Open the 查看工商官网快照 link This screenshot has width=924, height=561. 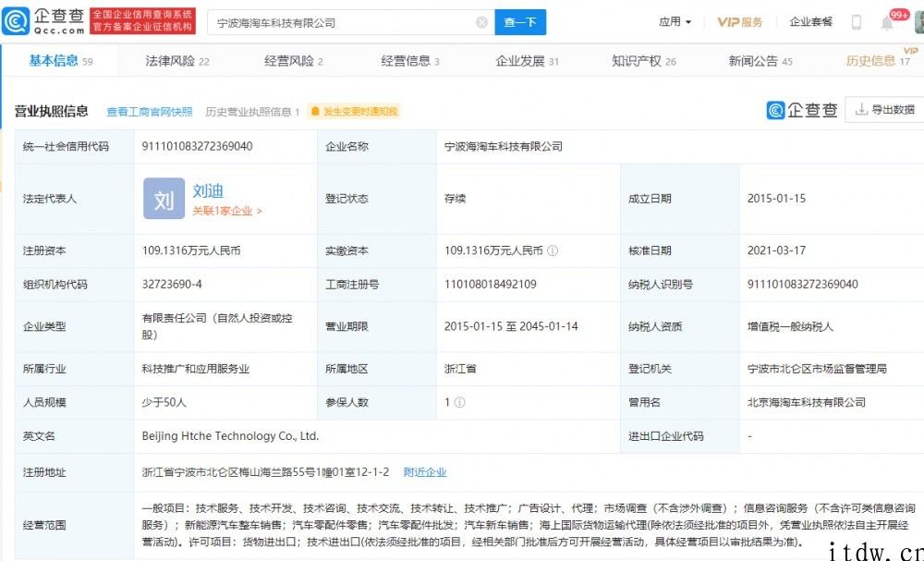149,112
